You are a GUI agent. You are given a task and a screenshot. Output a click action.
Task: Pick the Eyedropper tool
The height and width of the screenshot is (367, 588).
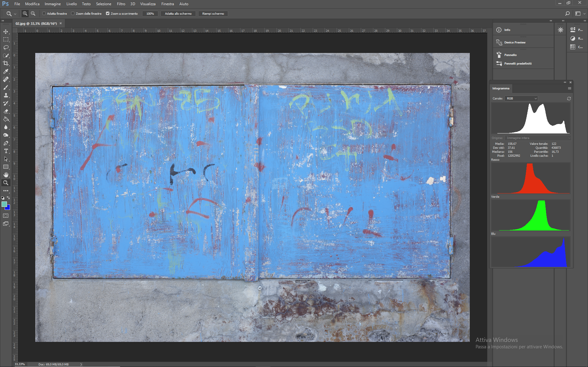[6, 71]
